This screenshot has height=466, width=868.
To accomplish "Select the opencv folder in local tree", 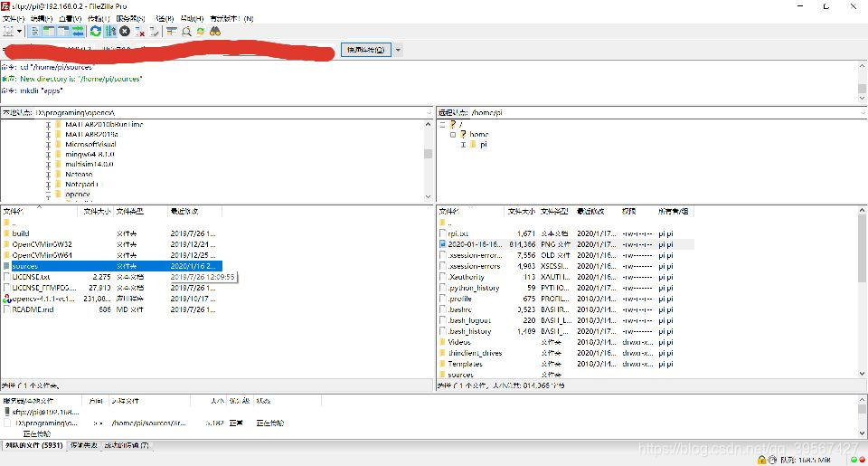I will point(78,195).
